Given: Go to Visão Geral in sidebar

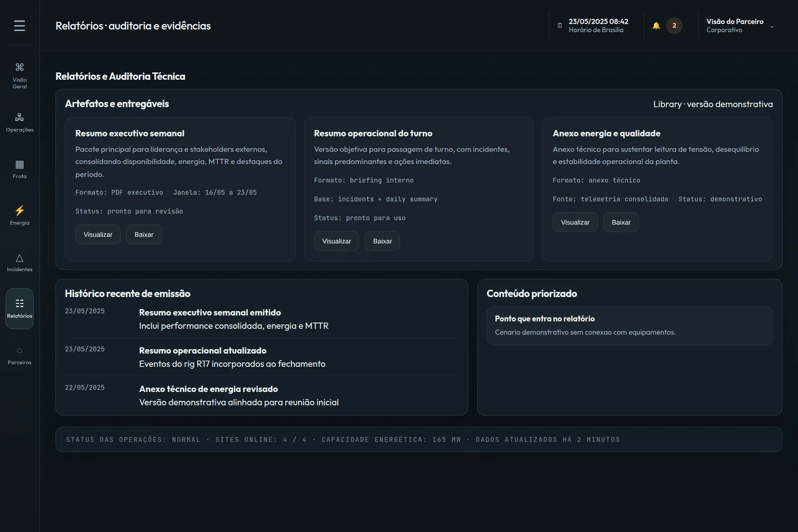Looking at the screenshot, I should [19, 75].
